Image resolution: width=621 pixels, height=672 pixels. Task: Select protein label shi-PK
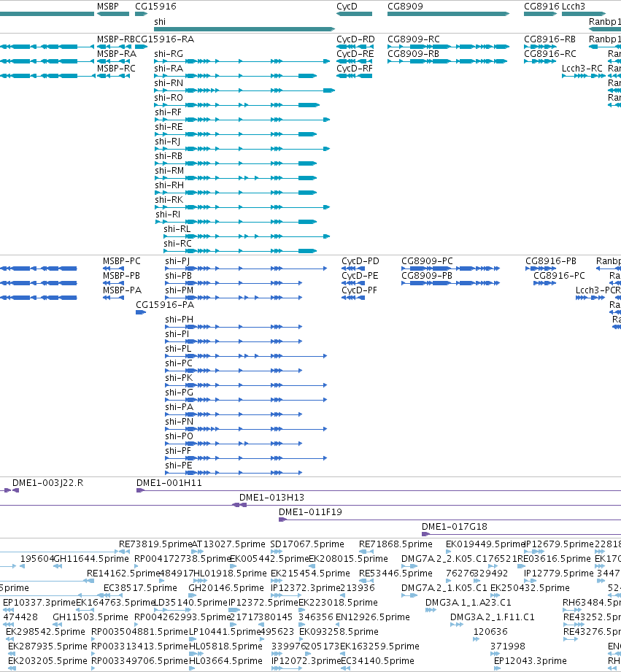click(x=179, y=378)
